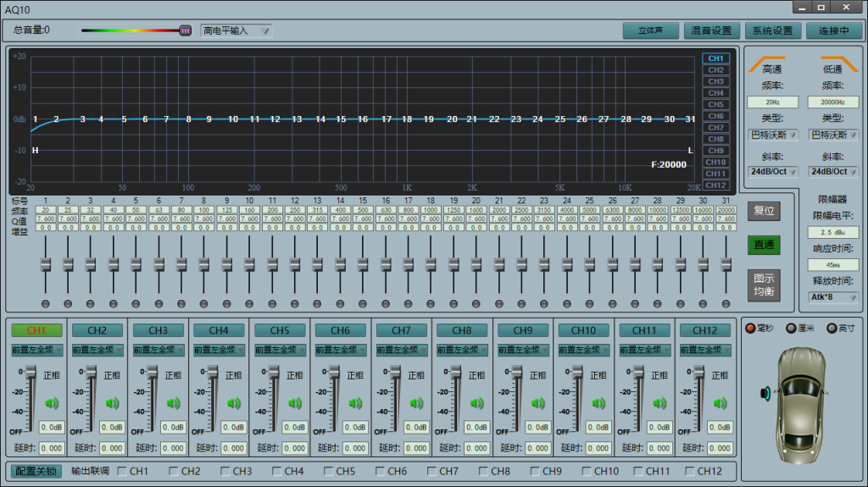Click the 连接中 connection button
Image resolution: width=868 pixels, height=487 pixels.
click(834, 31)
